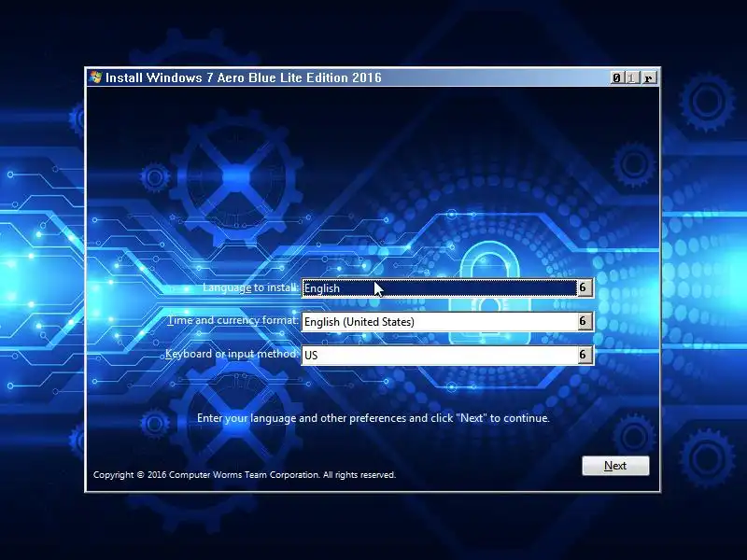Click the Computer Worms Team copyright text
Screen dimensions: 747x560
pyautogui.click(x=245, y=475)
